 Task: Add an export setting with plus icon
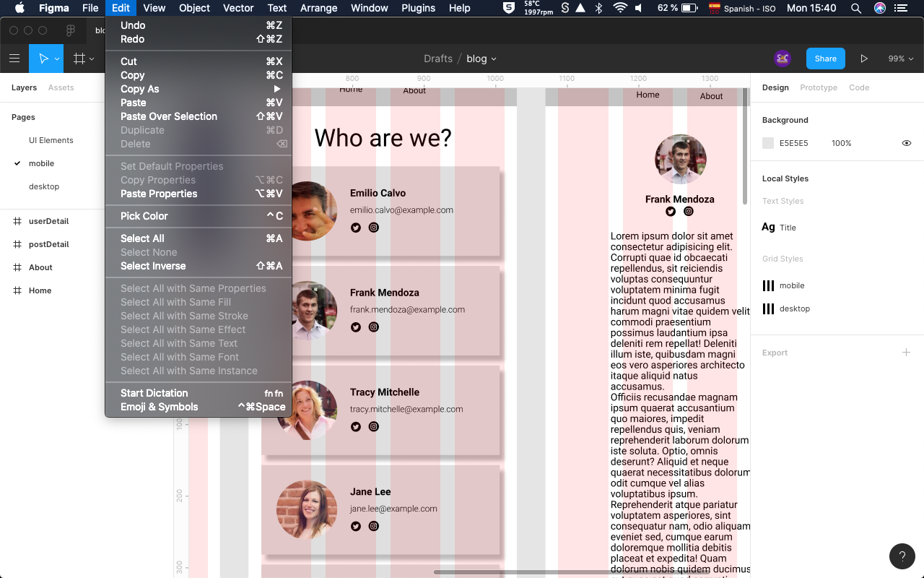point(907,353)
